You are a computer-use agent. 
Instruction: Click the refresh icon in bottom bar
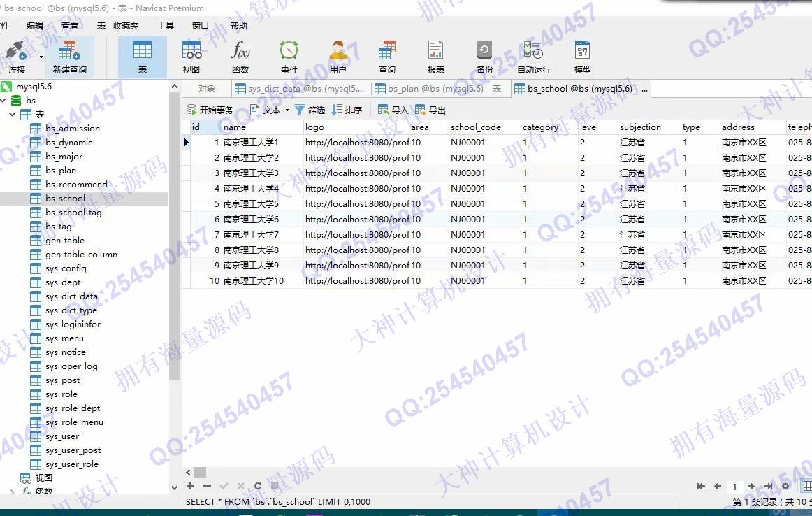pos(257,486)
